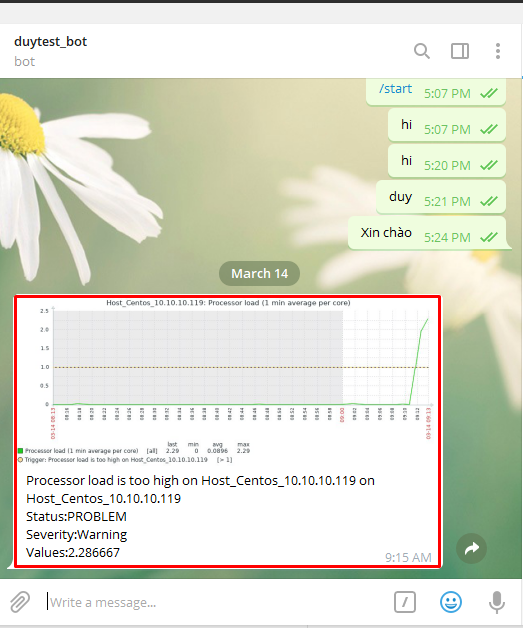Image resolution: width=523 pixels, height=628 pixels.
Task: Click the 'bot' status label under name
Action: tap(24, 61)
